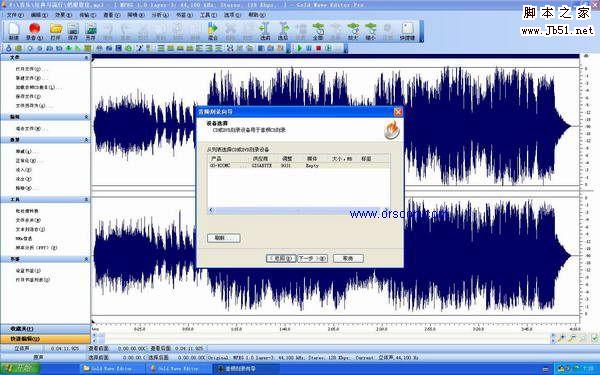Click the rightmost green check icon at bottom right
Image resolution: width=600 pixels, height=375 pixels.
point(594,338)
